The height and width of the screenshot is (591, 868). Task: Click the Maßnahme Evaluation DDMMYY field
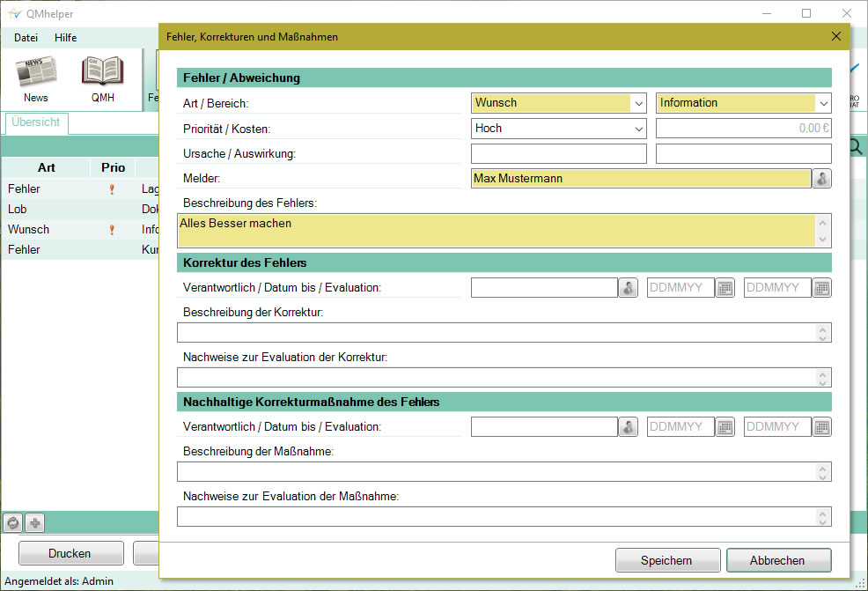click(777, 426)
